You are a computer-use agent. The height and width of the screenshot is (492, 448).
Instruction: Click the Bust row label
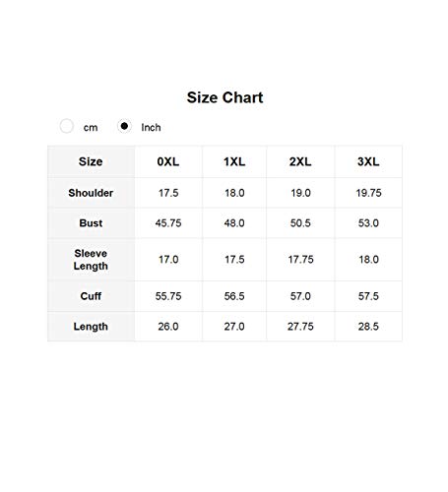click(91, 223)
